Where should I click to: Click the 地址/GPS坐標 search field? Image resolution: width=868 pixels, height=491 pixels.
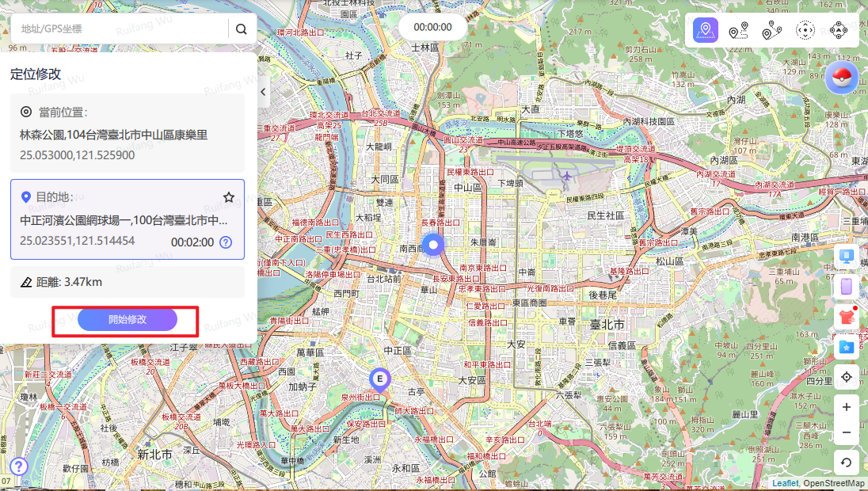point(119,29)
